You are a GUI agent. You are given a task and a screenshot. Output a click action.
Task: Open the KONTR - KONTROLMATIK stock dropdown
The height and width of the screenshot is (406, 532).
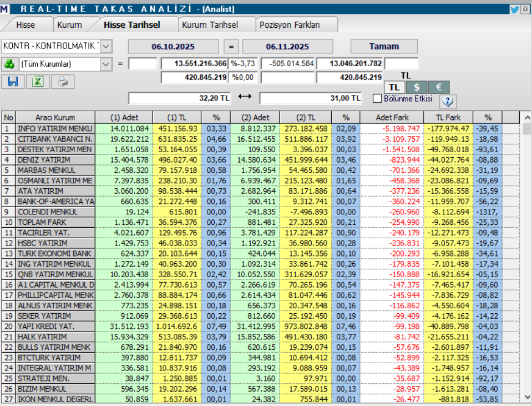[x=106, y=46]
